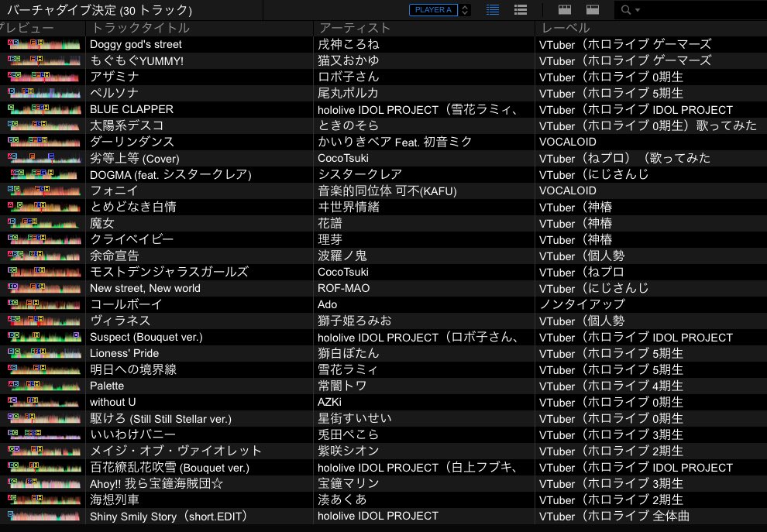Select the track 'Palette'
The height and width of the screenshot is (532, 767).
pyautogui.click(x=107, y=386)
